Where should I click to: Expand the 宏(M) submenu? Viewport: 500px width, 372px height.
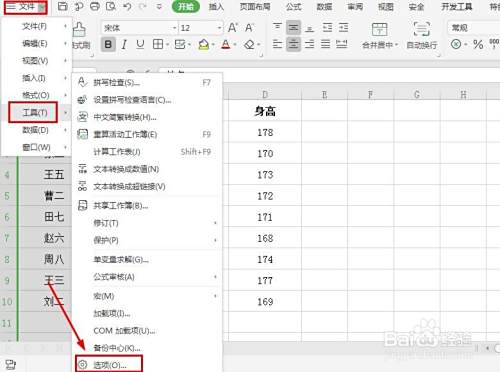(147, 296)
